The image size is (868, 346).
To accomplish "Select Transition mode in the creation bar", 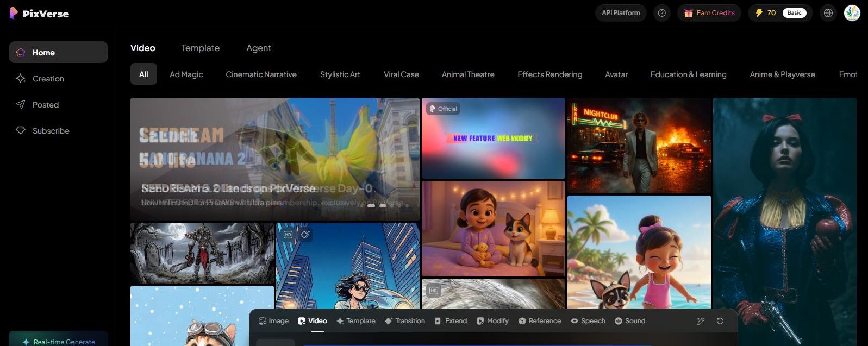I will point(405,321).
